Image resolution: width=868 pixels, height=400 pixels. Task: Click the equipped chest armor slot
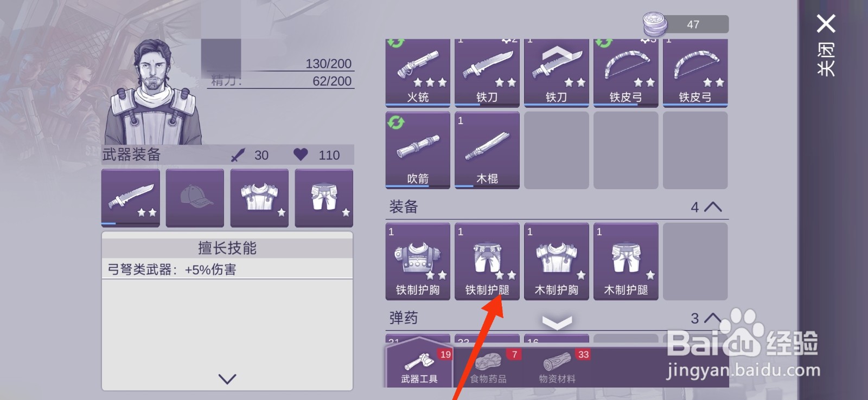pos(259,198)
